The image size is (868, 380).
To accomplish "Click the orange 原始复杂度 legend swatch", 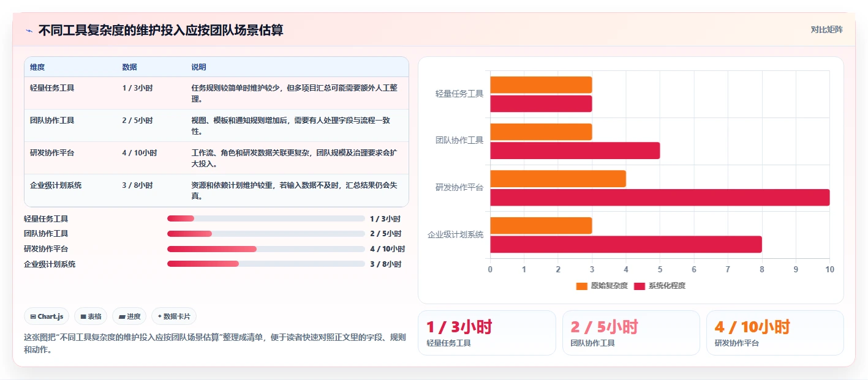I will point(582,286).
